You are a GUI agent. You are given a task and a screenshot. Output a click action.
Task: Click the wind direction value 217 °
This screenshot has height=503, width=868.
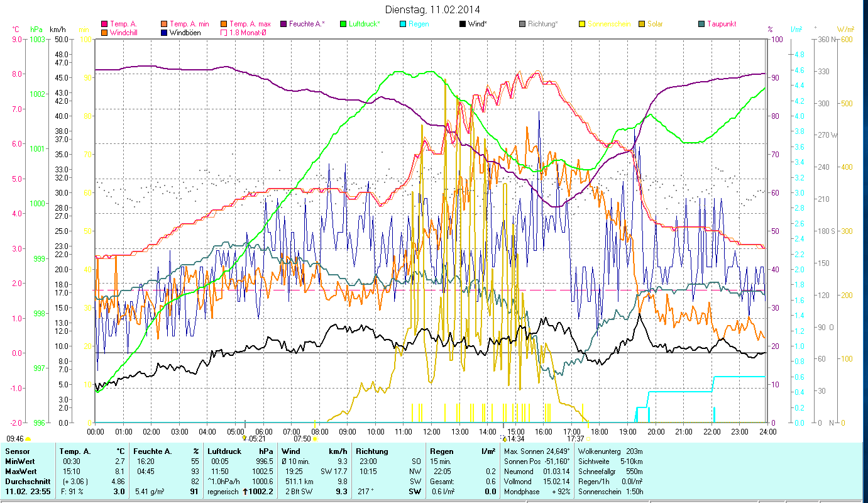point(366,492)
